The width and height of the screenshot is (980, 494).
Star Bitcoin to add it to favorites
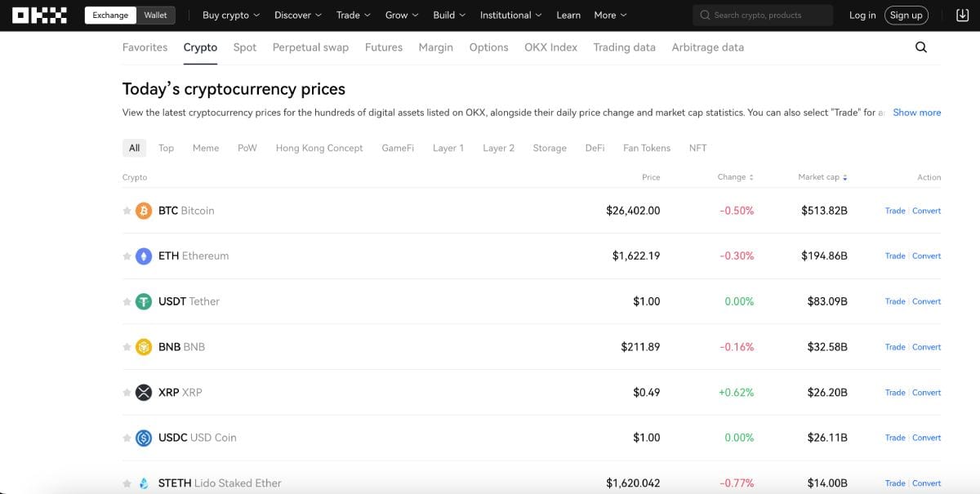coord(126,211)
